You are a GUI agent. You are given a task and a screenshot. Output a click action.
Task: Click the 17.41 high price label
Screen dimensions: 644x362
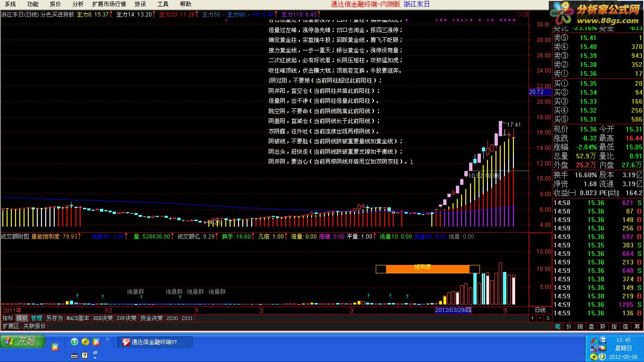point(514,125)
